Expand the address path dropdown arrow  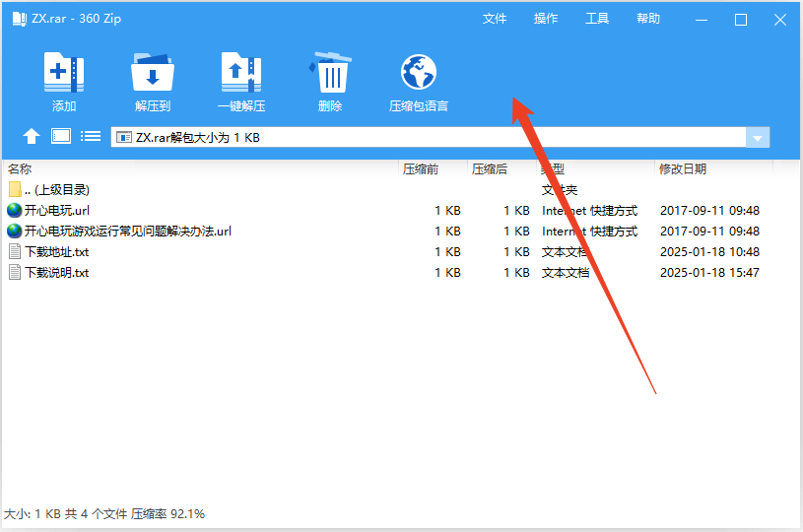pyautogui.click(x=757, y=138)
